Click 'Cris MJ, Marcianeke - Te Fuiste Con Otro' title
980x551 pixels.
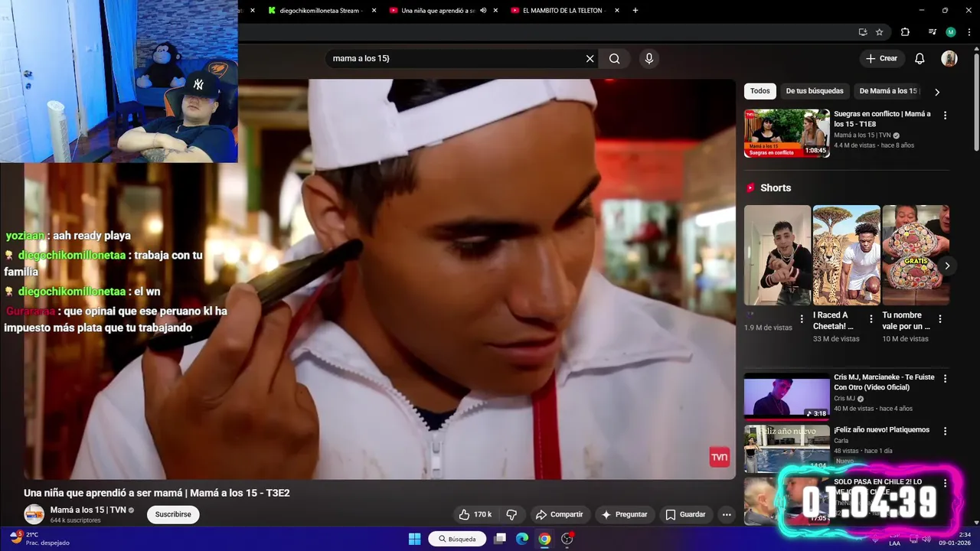884,383
